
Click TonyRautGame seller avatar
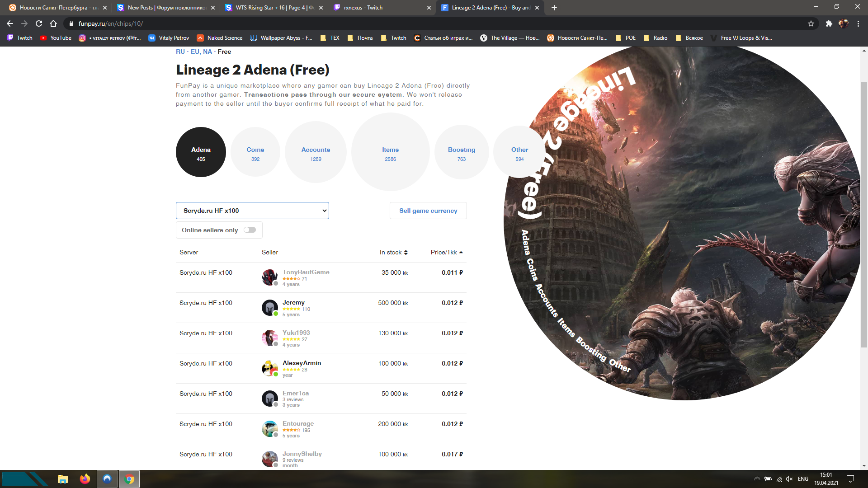point(269,277)
